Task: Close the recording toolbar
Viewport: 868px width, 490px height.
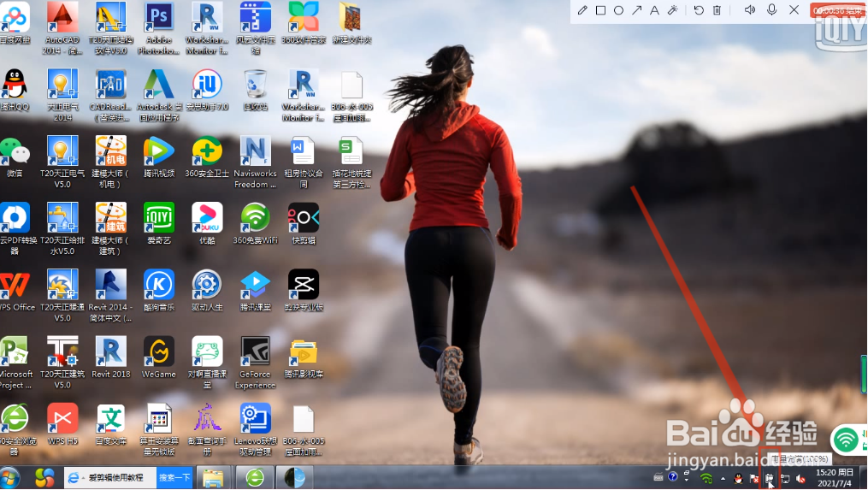Action: pyautogui.click(x=794, y=10)
